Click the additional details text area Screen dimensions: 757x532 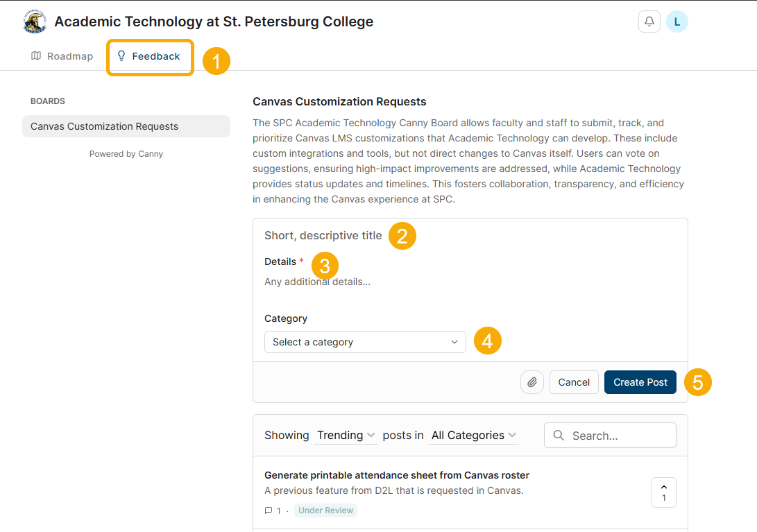pos(470,282)
